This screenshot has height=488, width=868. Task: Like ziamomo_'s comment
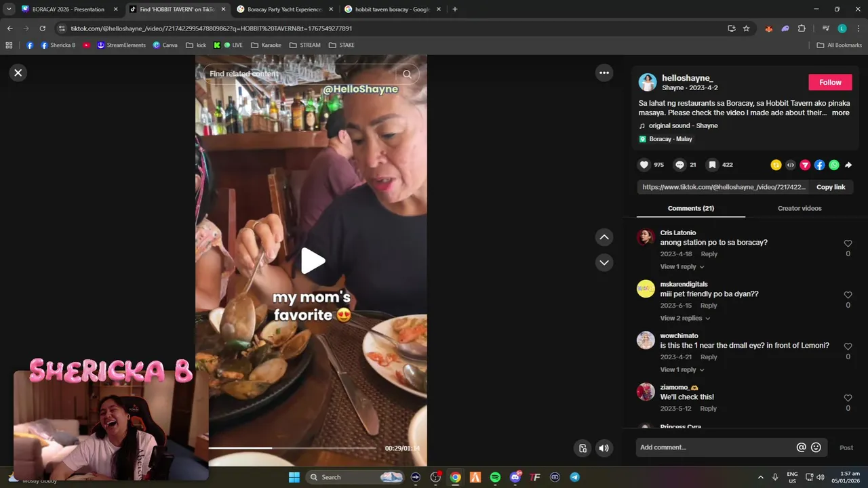pyautogui.click(x=848, y=398)
